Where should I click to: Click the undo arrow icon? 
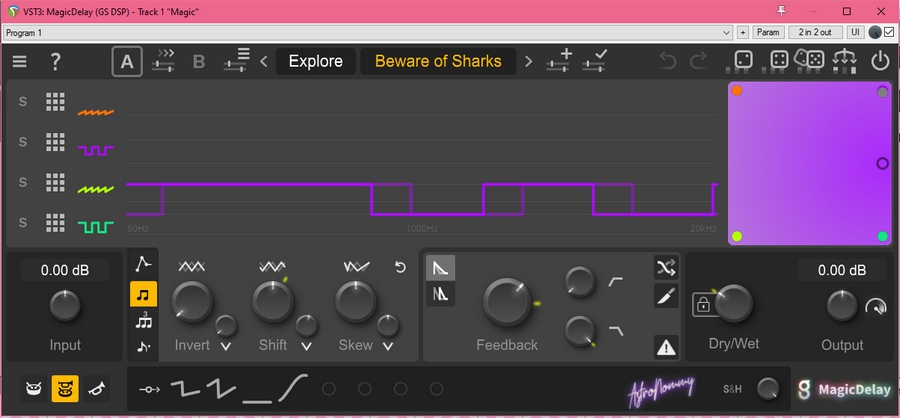(668, 61)
